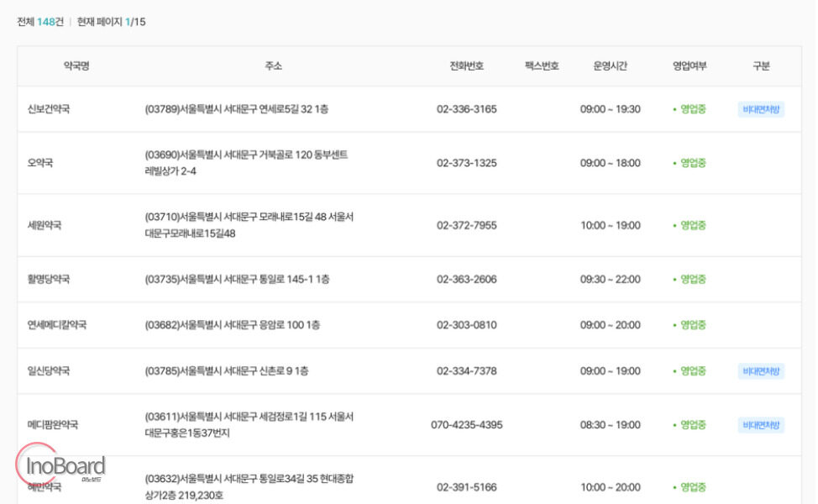Select the 세원약국 pharmacy name
This screenshot has width=818, height=504.
point(45,225)
